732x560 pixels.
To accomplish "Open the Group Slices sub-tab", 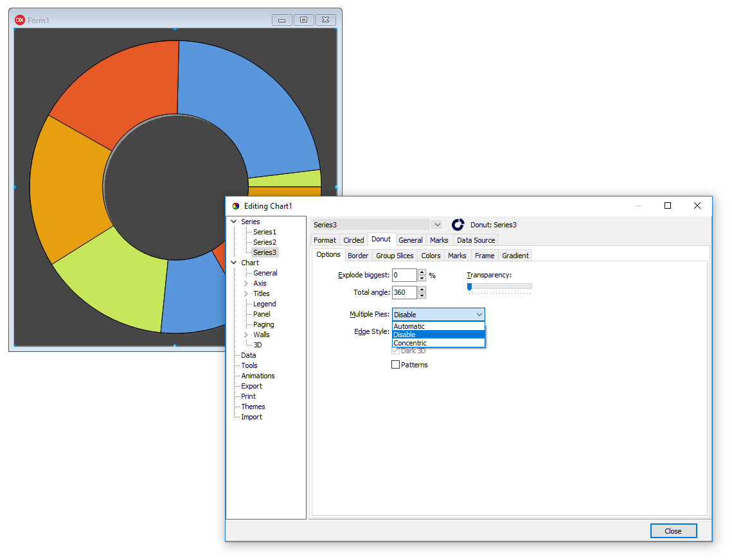I will 395,256.
